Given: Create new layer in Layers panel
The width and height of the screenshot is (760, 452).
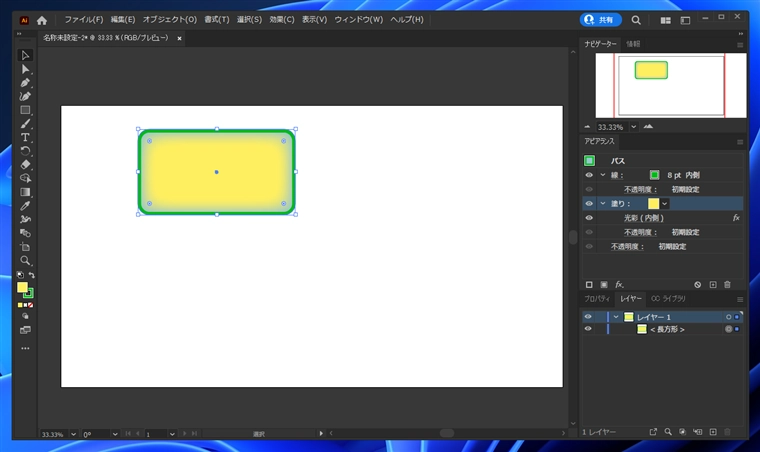Looking at the screenshot, I should click(713, 432).
